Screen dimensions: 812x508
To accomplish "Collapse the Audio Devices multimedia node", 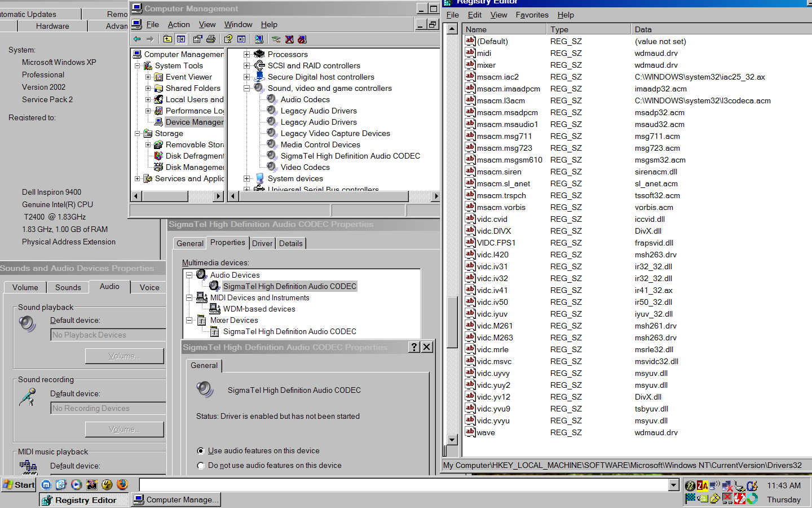I will point(189,275).
